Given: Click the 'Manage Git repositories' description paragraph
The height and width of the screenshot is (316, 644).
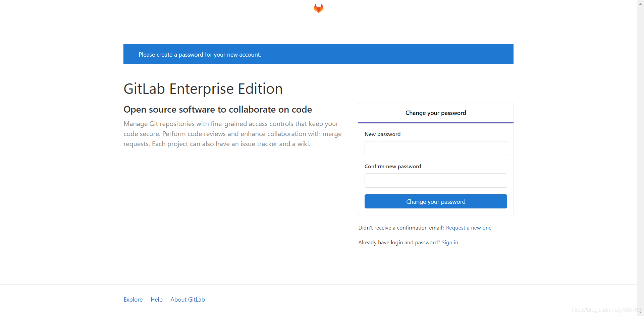Looking at the screenshot, I should point(232,134).
